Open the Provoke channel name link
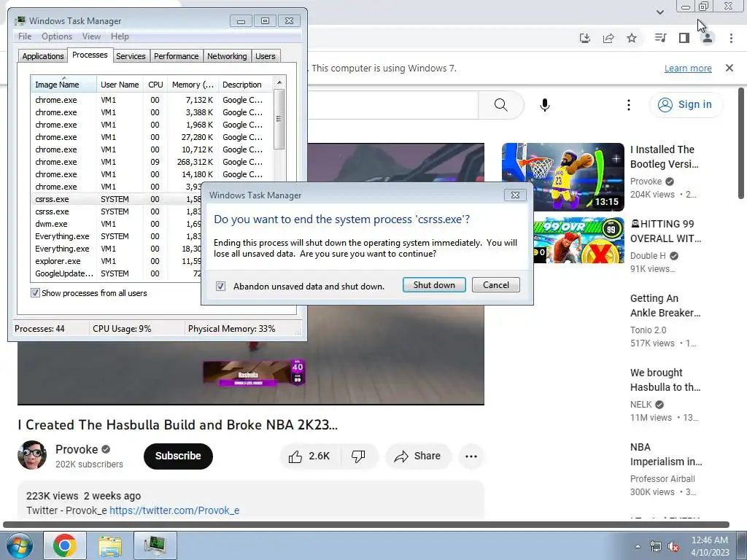 pyautogui.click(x=77, y=449)
